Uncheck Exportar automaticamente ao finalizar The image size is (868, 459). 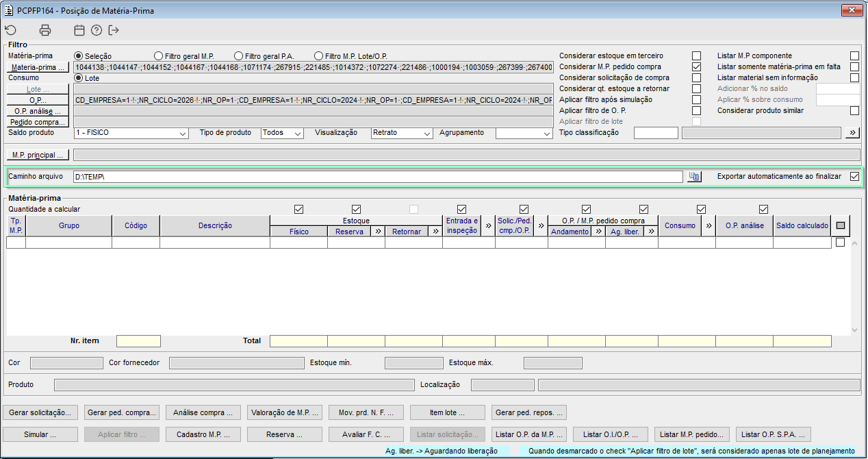854,176
